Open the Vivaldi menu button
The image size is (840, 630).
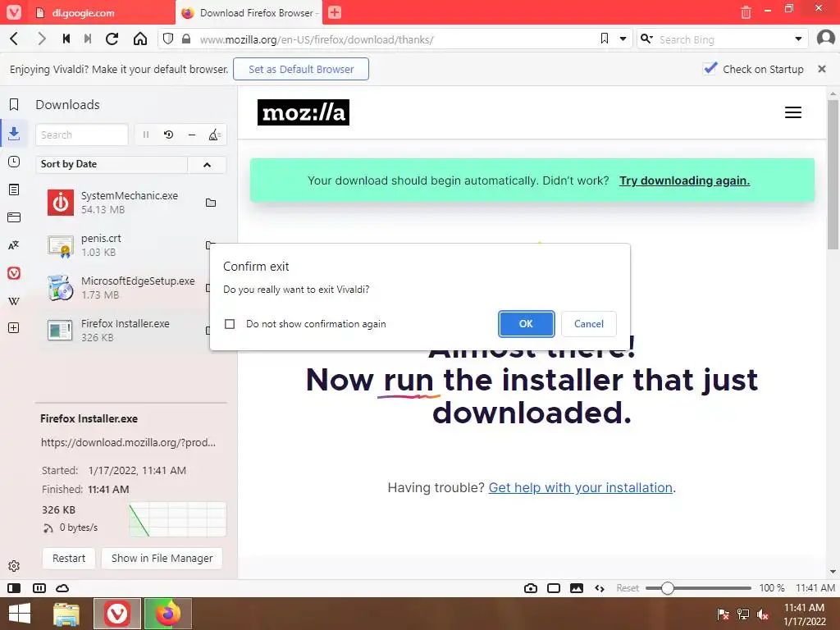click(13, 12)
